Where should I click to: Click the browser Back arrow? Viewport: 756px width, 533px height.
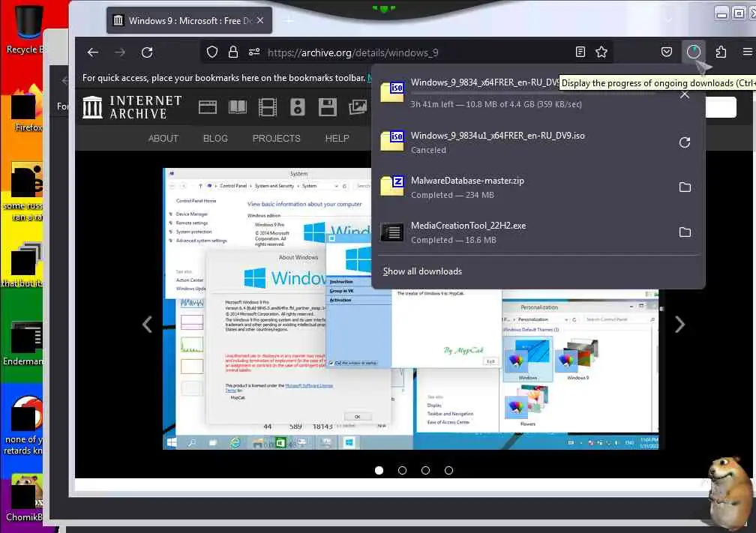pyautogui.click(x=93, y=52)
